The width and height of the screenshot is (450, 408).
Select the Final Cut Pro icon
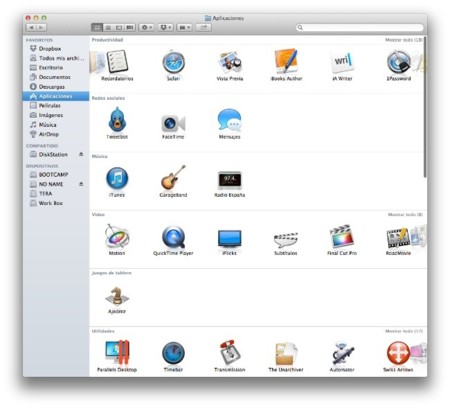point(342,236)
